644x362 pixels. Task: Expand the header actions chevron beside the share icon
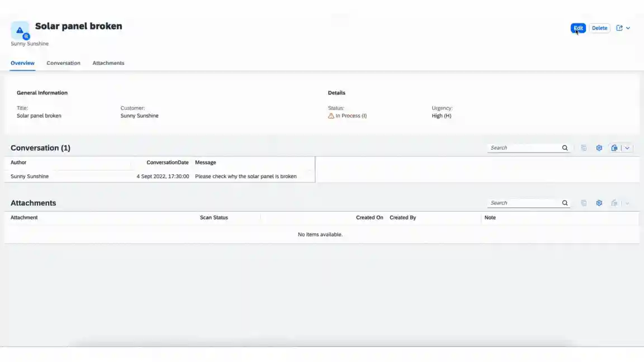628,27
